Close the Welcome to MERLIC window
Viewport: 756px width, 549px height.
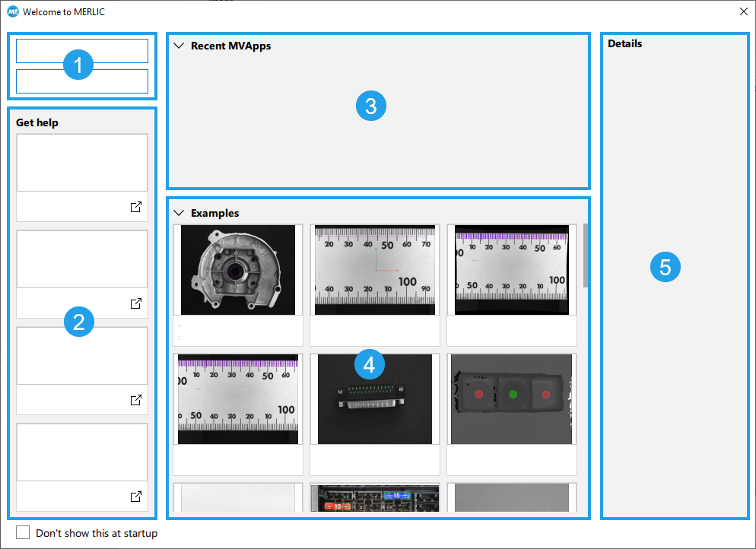tap(743, 11)
